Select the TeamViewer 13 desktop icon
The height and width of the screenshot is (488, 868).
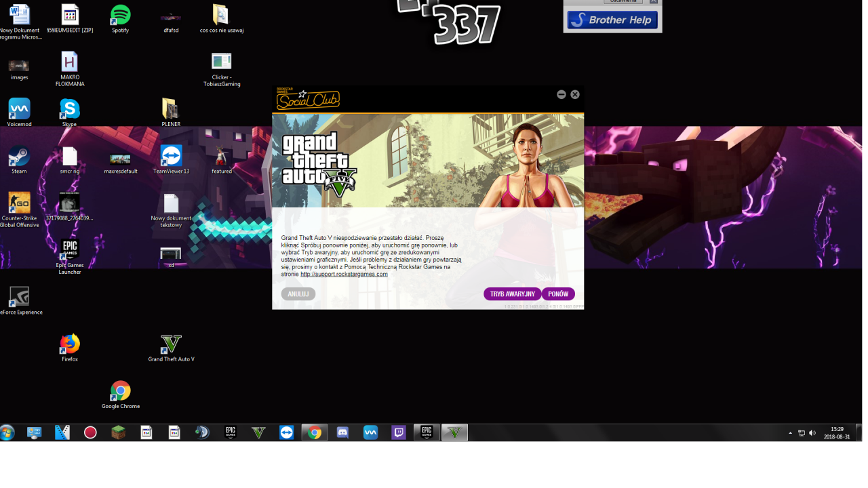171,159
